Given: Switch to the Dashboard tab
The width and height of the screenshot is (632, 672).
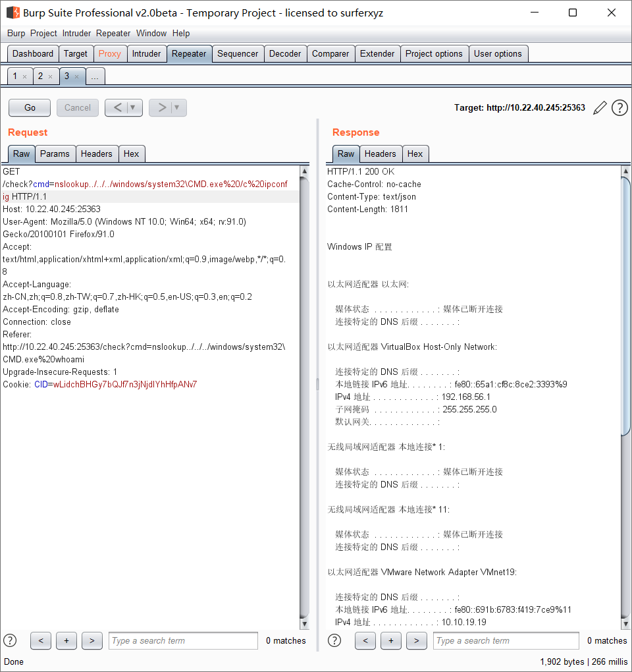Looking at the screenshot, I should (x=33, y=54).
